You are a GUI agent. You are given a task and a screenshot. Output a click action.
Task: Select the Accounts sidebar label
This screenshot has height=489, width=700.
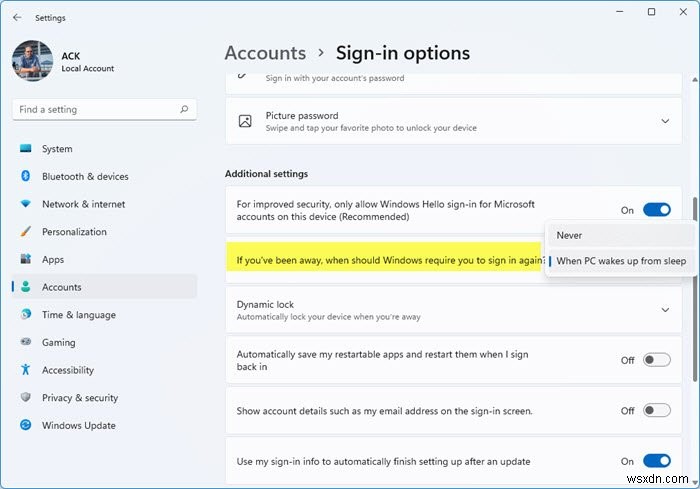[x=62, y=287]
